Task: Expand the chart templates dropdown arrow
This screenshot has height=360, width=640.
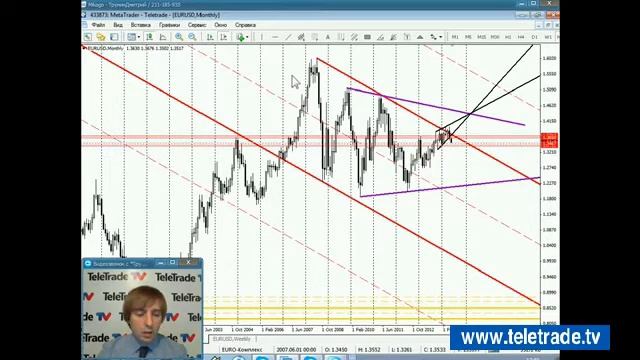Action: [139, 37]
